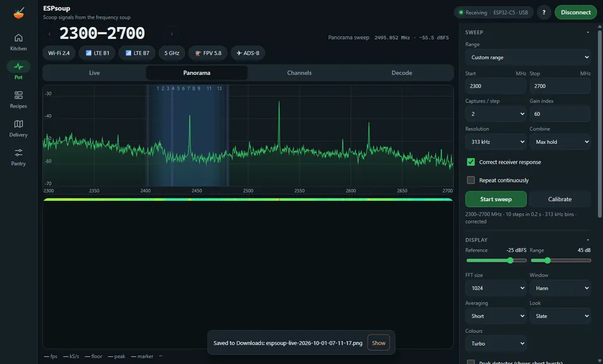Screen dimensions: 603x364
Task: Click the Start sweep button
Action: (496, 199)
